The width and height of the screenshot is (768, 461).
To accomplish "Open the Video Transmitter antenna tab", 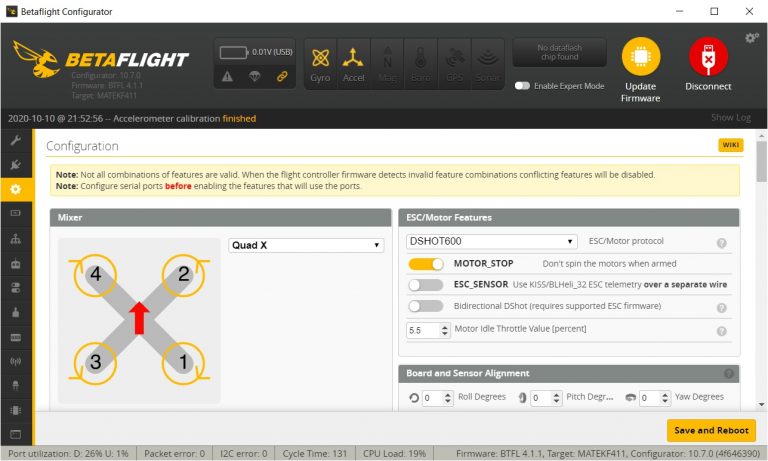I will click(16, 362).
